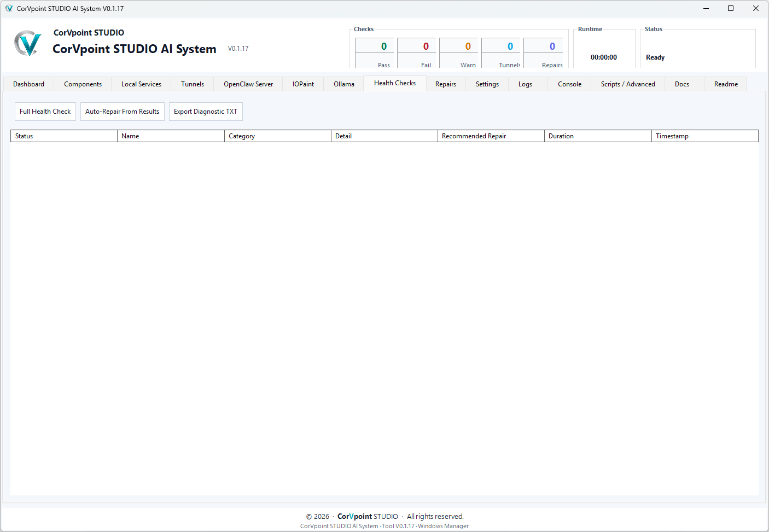This screenshot has width=769, height=532.
Task: Open the Dashboard tab
Action: point(28,84)
